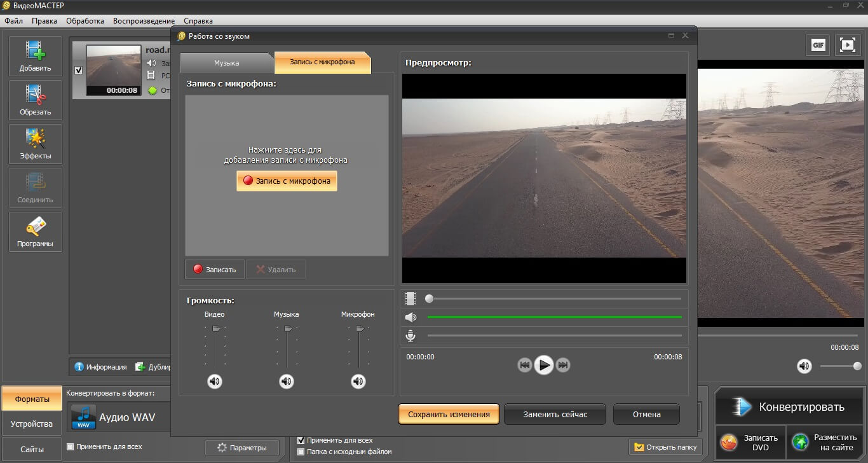Open the Эффекты tool
Viewport: 868px width, 463px height.
click(36, 144)
